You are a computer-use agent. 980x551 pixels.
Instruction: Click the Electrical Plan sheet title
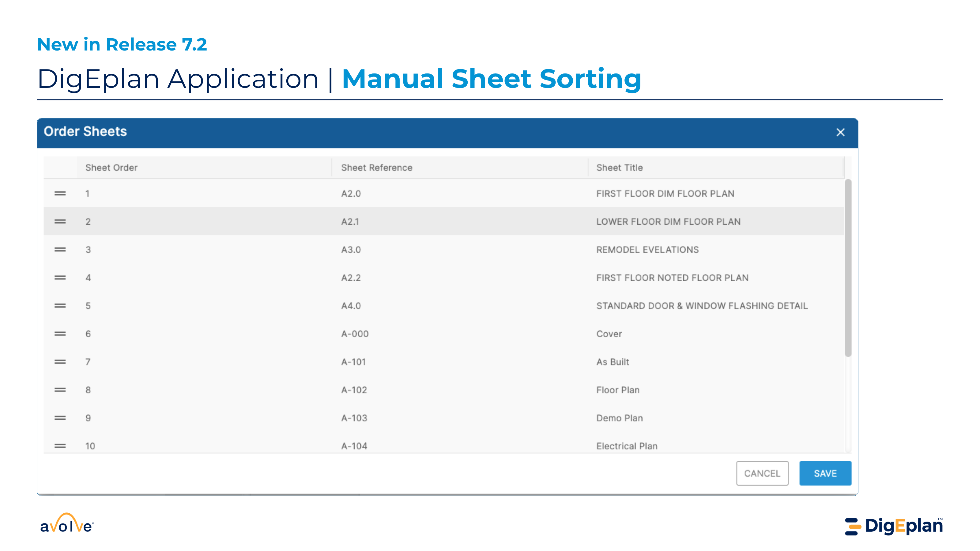tap(627, 446)
